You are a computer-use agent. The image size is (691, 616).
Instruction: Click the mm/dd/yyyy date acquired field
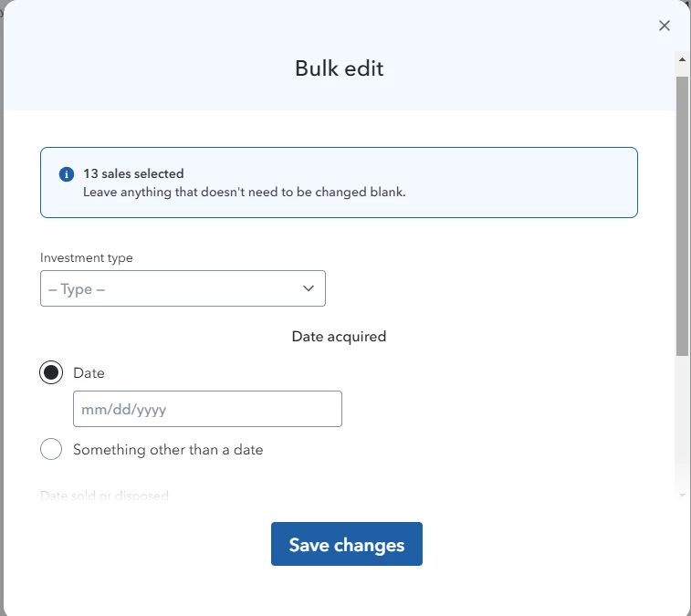[x=207, y=409]
